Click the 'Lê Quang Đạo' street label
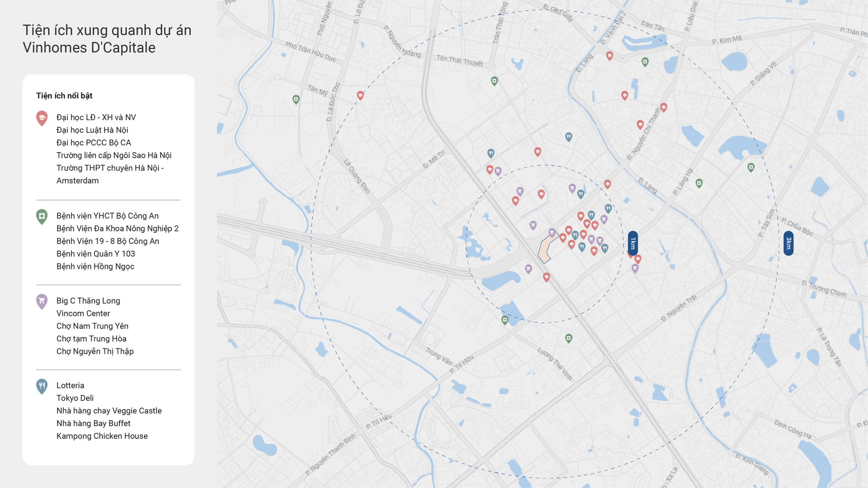The height and width of the screenshot is (488, 868). point(357,176)
